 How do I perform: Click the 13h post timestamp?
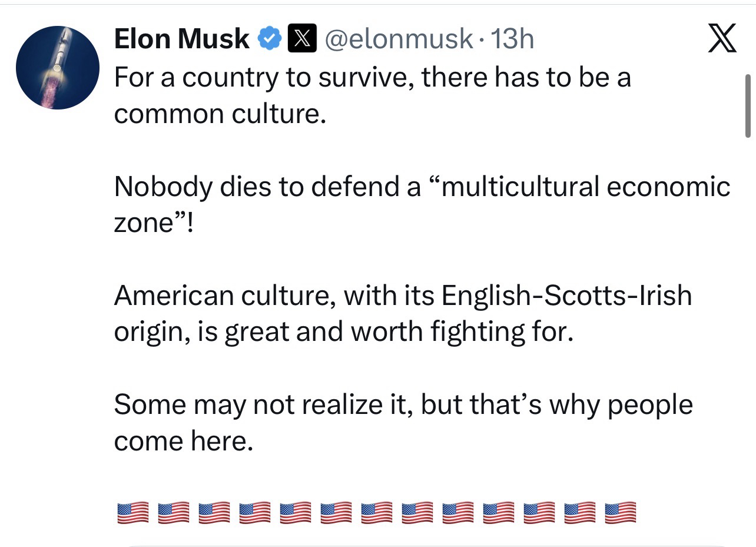click(512, 39)
